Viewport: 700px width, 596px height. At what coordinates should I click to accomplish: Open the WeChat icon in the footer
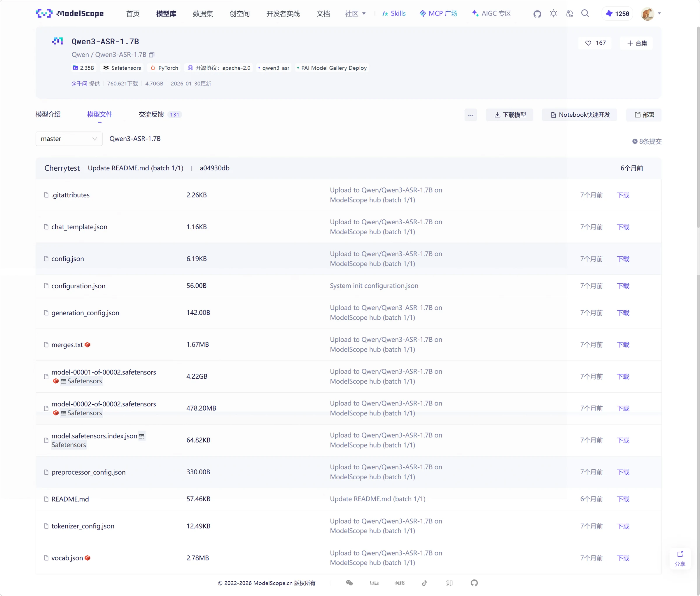pos(349,583)
